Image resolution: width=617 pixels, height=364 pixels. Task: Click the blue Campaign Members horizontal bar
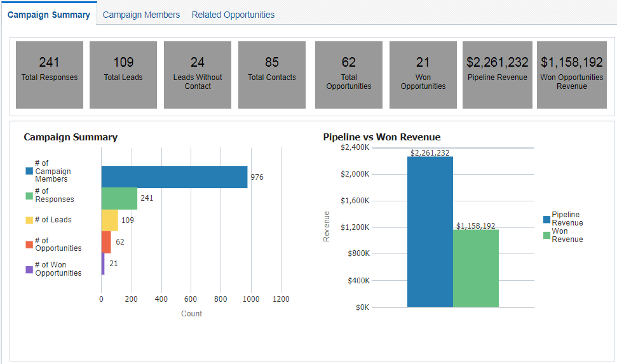174,177
